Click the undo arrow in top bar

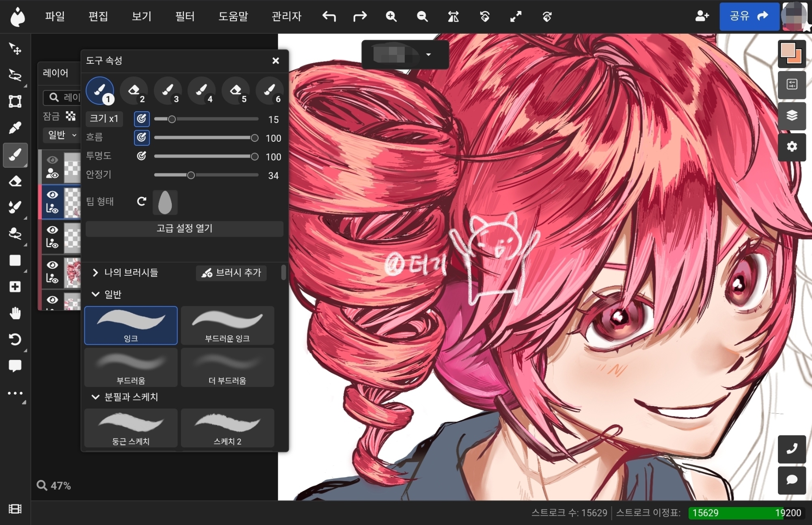[x=329, y=17]
